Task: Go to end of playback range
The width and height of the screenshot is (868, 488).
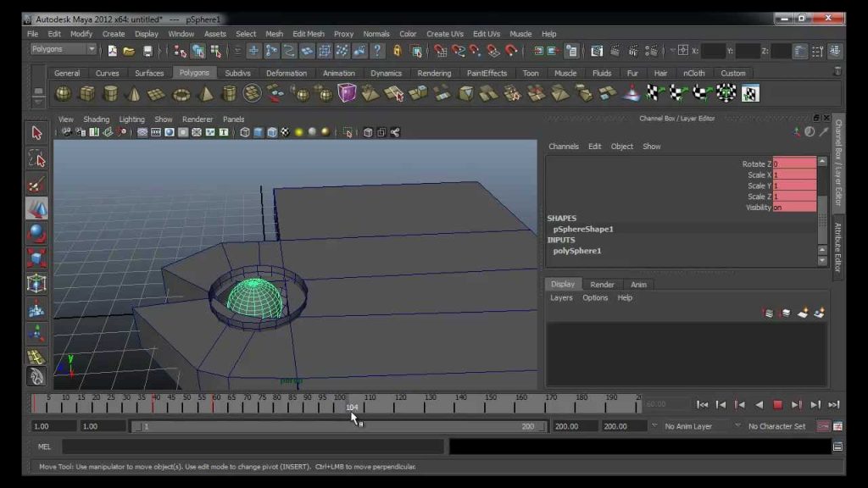Action: click(x=834, y=405)
